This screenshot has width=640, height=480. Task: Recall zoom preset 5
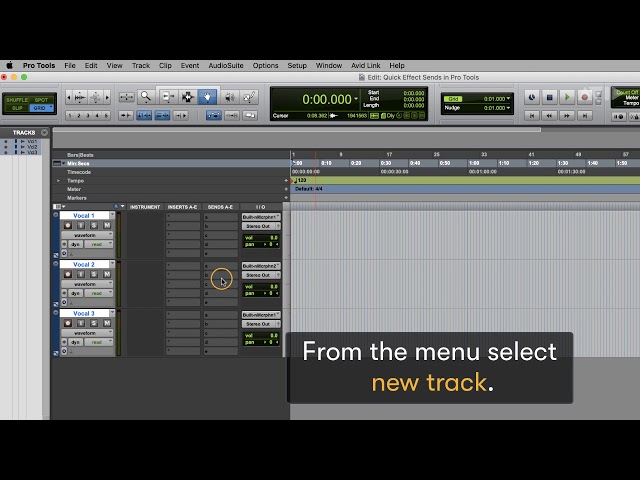point(106,116)
